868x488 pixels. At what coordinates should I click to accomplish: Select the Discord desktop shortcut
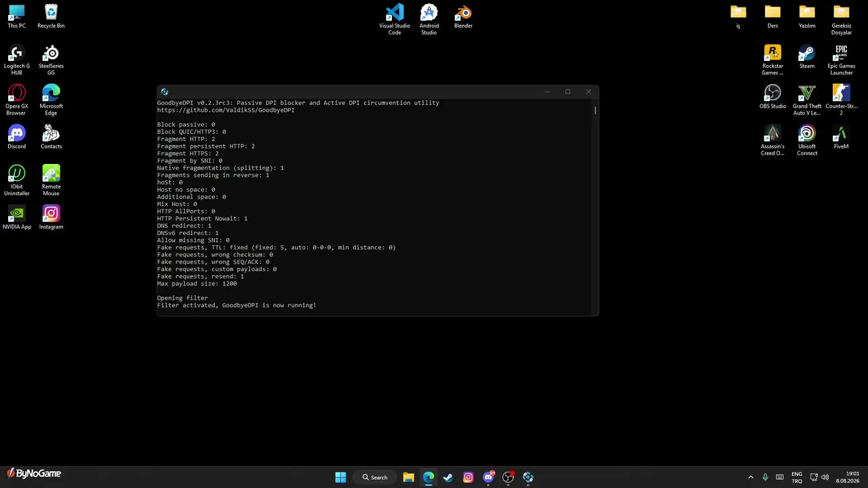(x=16, y=138)
